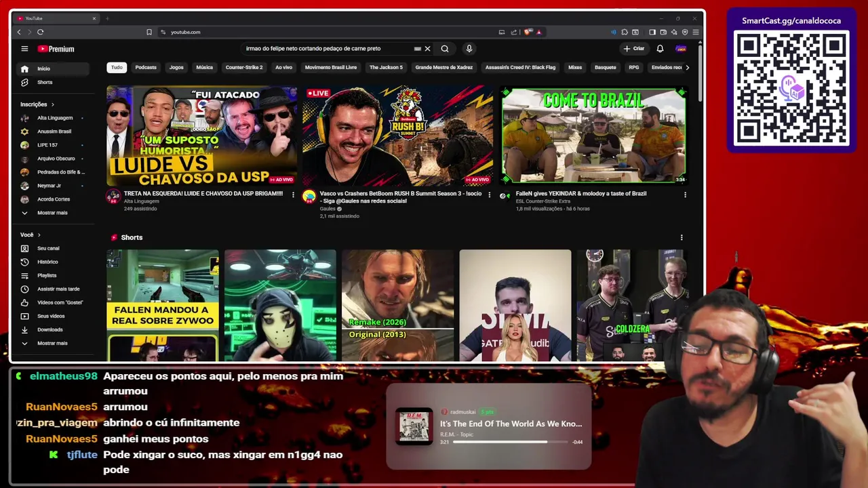
Task: Open the account avatar menu
Action: coord(681,49)
